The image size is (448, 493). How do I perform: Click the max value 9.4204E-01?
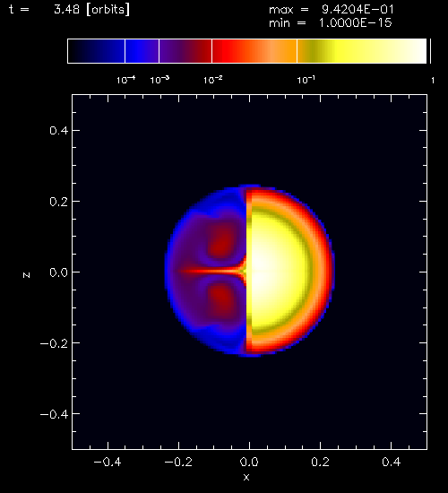click(358, 10)
